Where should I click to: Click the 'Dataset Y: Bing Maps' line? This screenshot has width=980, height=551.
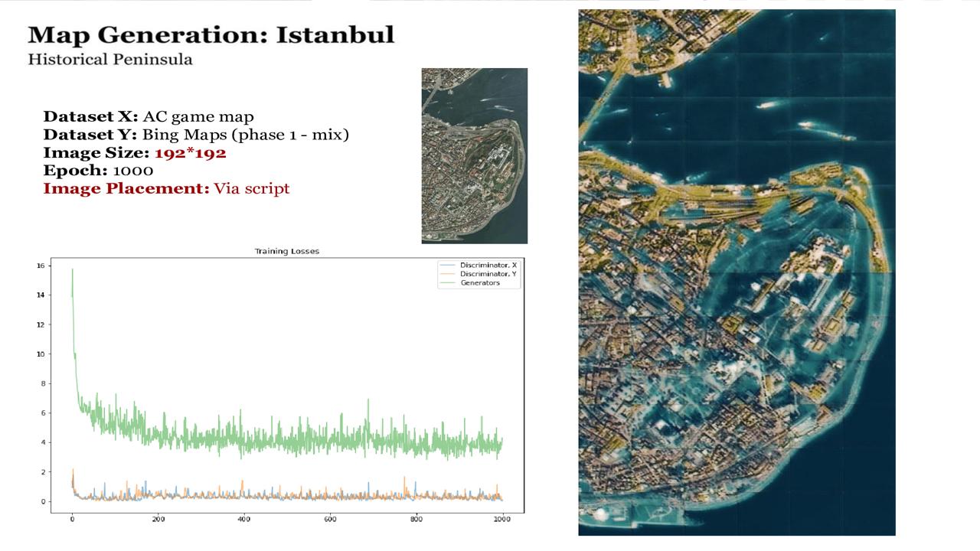196,135
